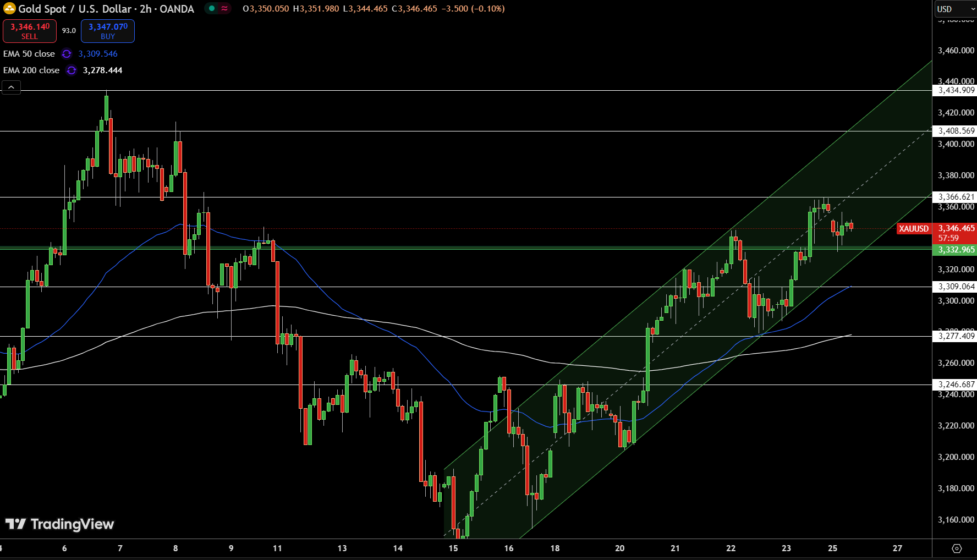Click the EMA 50 value 3,309.546
Screen dimensions: 977x560
[98, 54]
